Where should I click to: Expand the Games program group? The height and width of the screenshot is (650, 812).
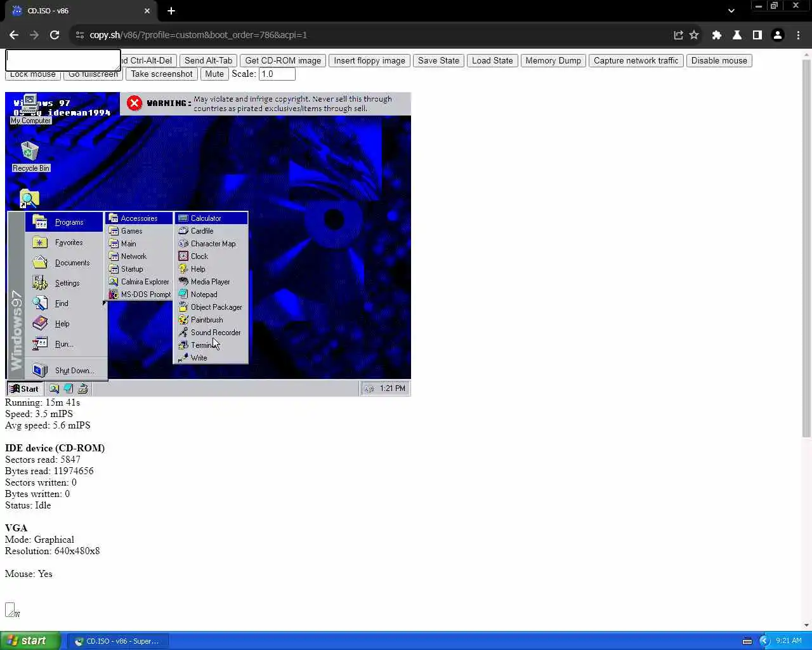coord(139,231)
